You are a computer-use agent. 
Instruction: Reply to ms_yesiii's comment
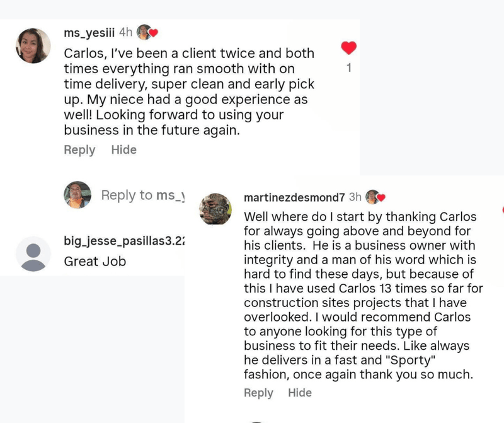click(x=79, y=150)
